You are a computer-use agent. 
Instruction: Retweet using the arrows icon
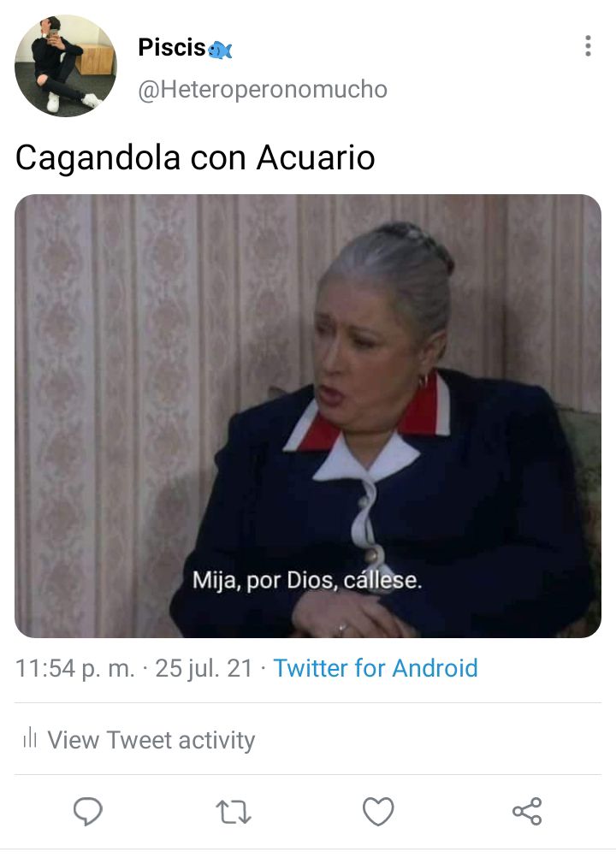[234, 812]
